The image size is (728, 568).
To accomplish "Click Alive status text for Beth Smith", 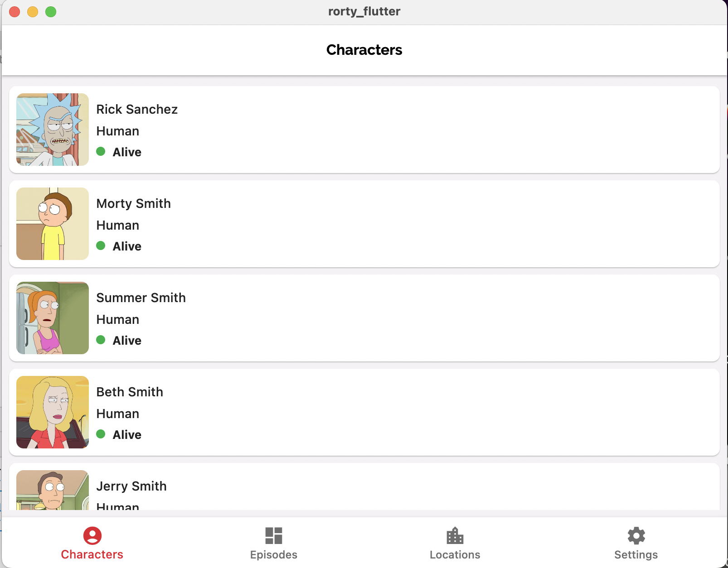I will pyautogui.click(x=127, y=435).
